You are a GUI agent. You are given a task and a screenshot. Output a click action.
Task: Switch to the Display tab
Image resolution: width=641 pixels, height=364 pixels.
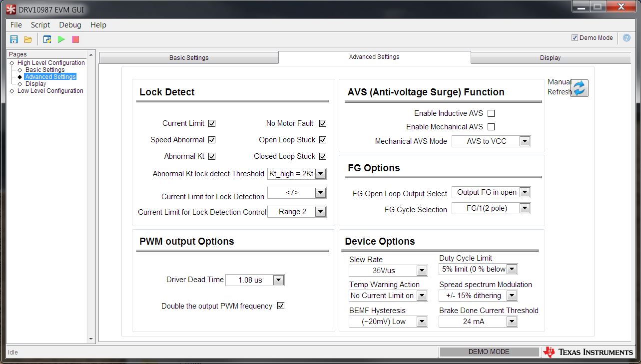click(x=550, y=58)
